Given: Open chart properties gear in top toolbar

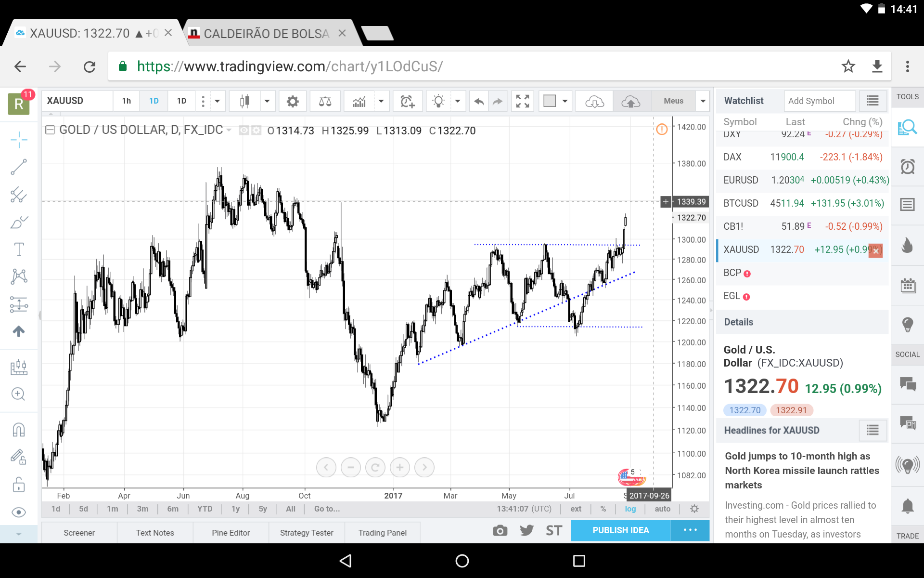Looking at the screenshot, I should coord(292,101).
